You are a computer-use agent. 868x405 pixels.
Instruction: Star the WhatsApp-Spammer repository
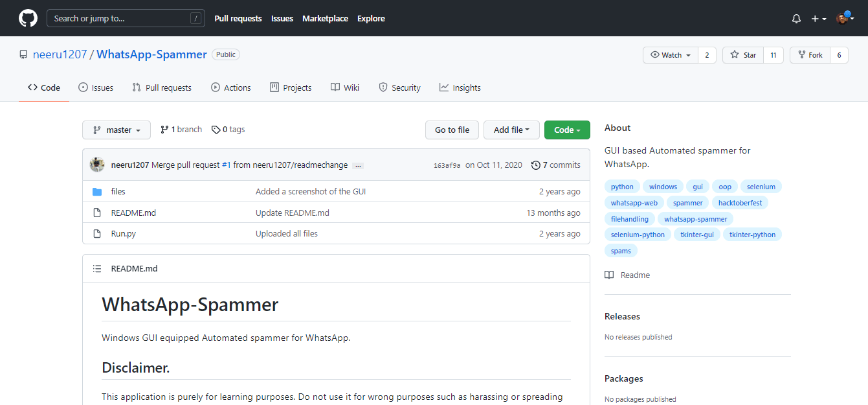click(743, 55)
